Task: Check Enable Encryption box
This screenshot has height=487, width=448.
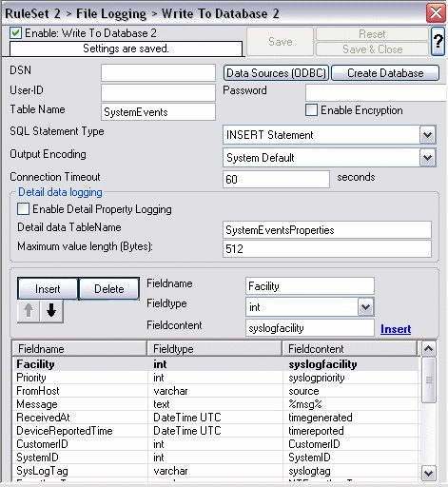Action: click(311, 110)
